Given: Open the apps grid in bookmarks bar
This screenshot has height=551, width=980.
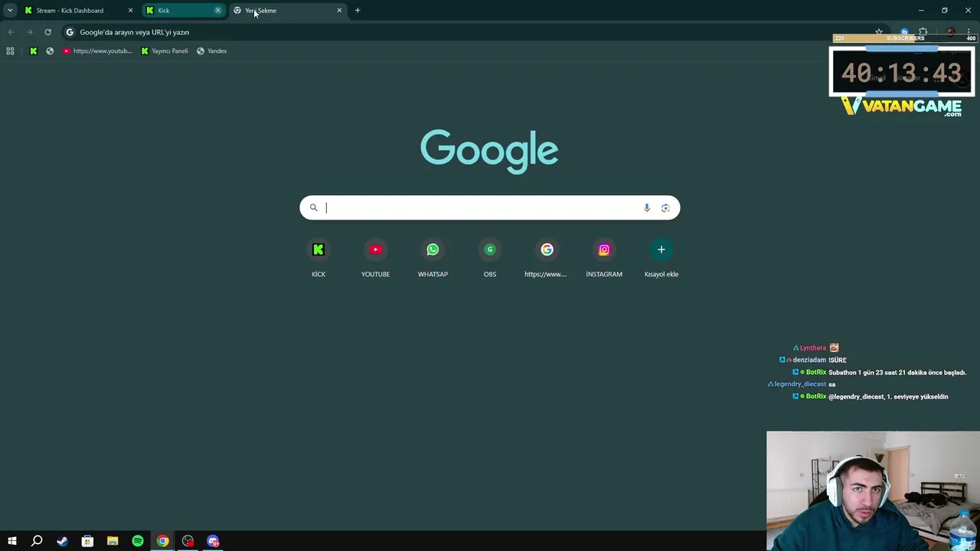Looking at the screenshot, I should point(10,51).
